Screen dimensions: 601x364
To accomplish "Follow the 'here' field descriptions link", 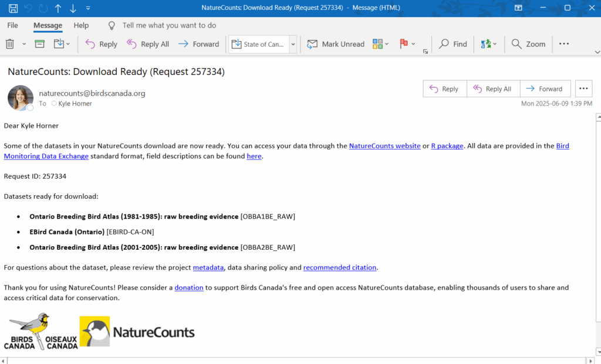I will pos(254,156).
